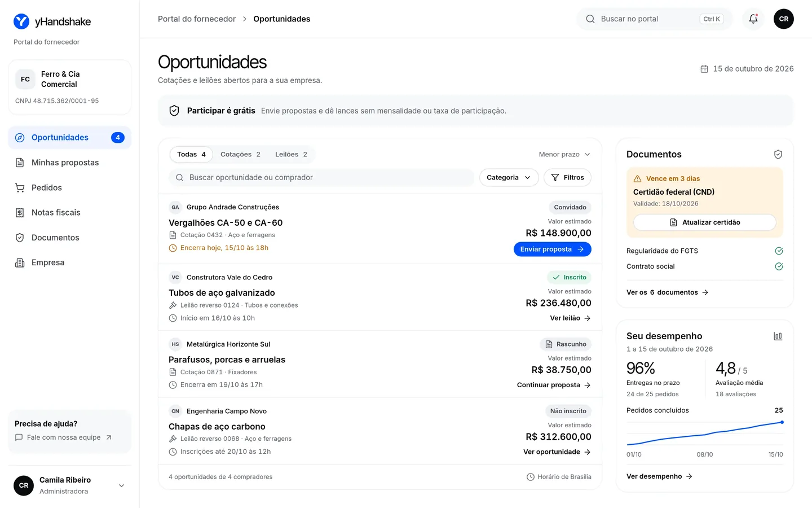Click Ver leilão link

[x=570, y=318]
